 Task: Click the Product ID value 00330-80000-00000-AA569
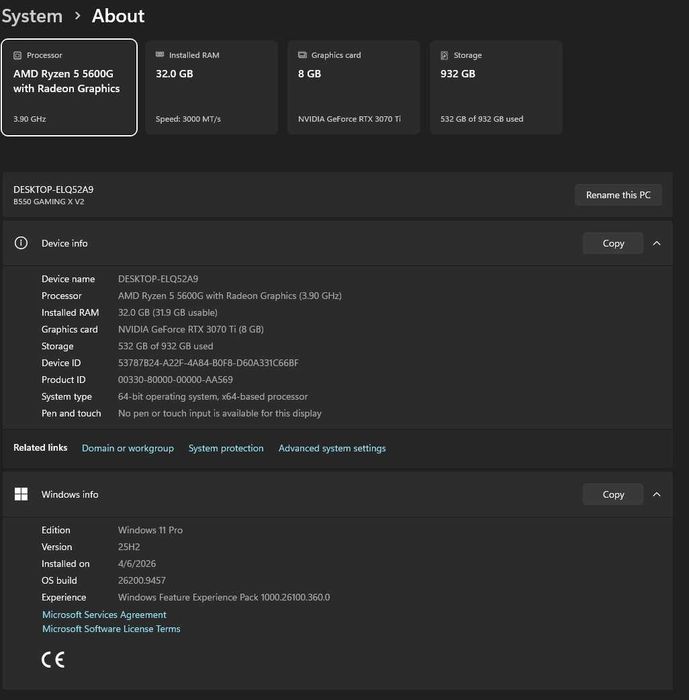[175, 380]
